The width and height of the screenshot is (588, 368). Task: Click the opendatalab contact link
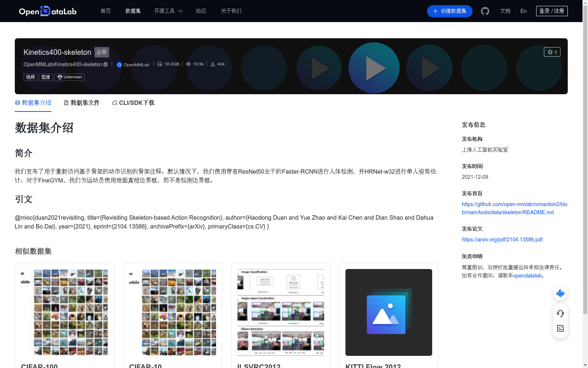coord(527,276)
